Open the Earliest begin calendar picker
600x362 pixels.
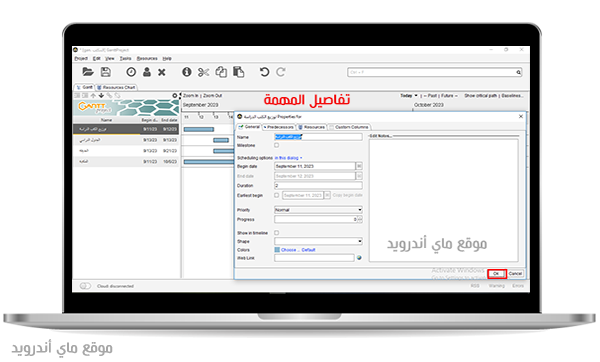tap(328, 195)
